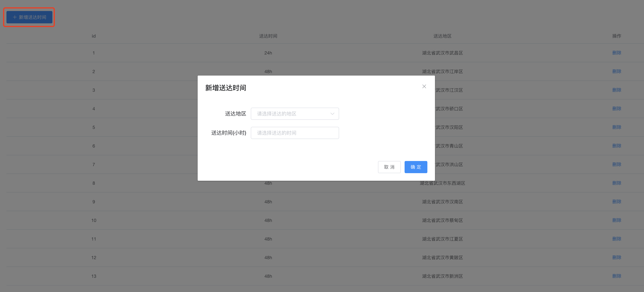This screenshot has width=644, height=292.
Task: Delete the 湖北省武汉市东西湖区 record
Action: pos(617,183)
